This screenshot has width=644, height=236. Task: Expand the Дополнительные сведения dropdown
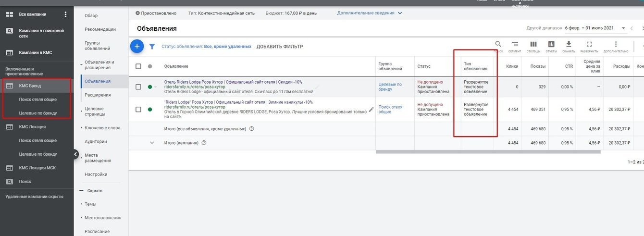pyautogui.click(x=399, y=13)
